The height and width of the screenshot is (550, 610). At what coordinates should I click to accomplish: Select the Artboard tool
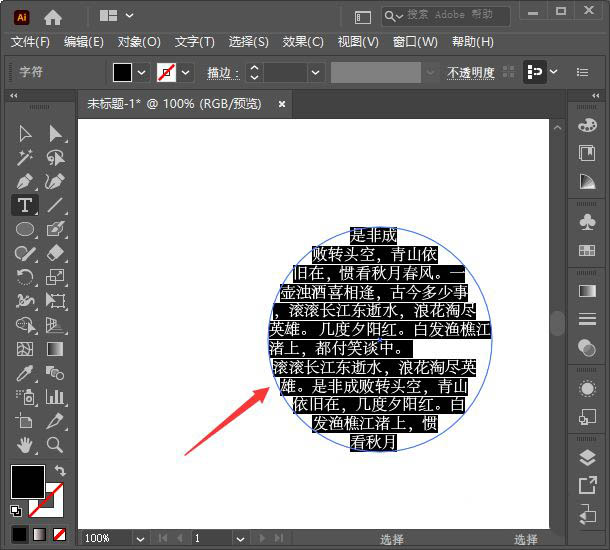24,421
